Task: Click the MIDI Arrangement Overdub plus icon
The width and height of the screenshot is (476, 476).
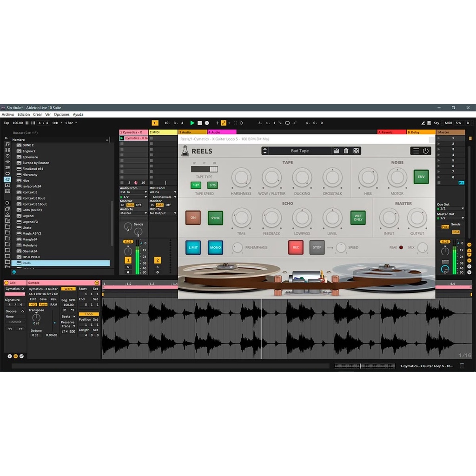Action: tap(218, 123)
